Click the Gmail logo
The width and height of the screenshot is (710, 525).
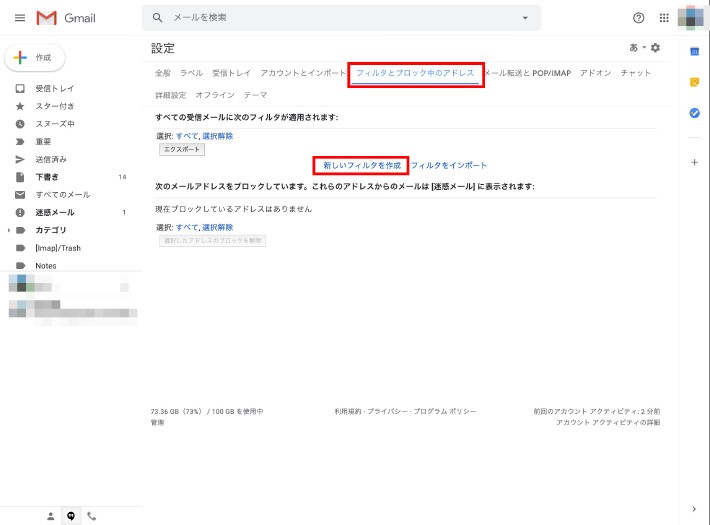66,18
